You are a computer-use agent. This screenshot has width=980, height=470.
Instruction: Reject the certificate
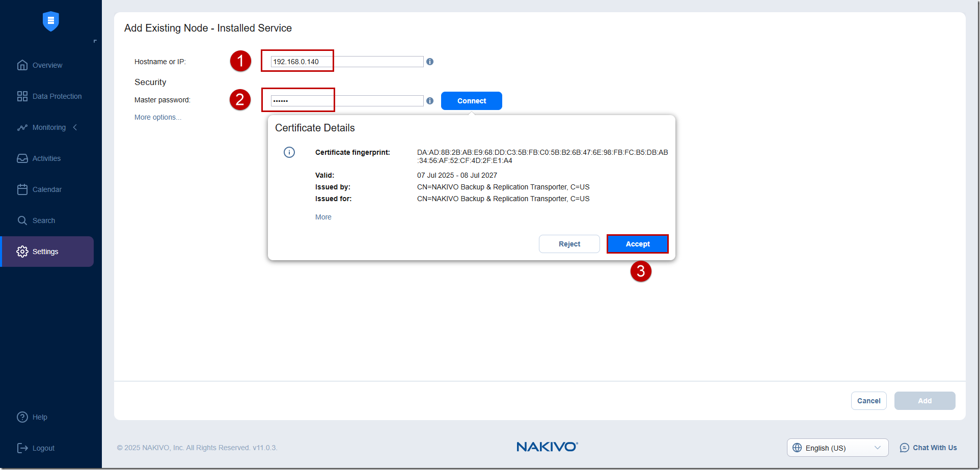569,244
